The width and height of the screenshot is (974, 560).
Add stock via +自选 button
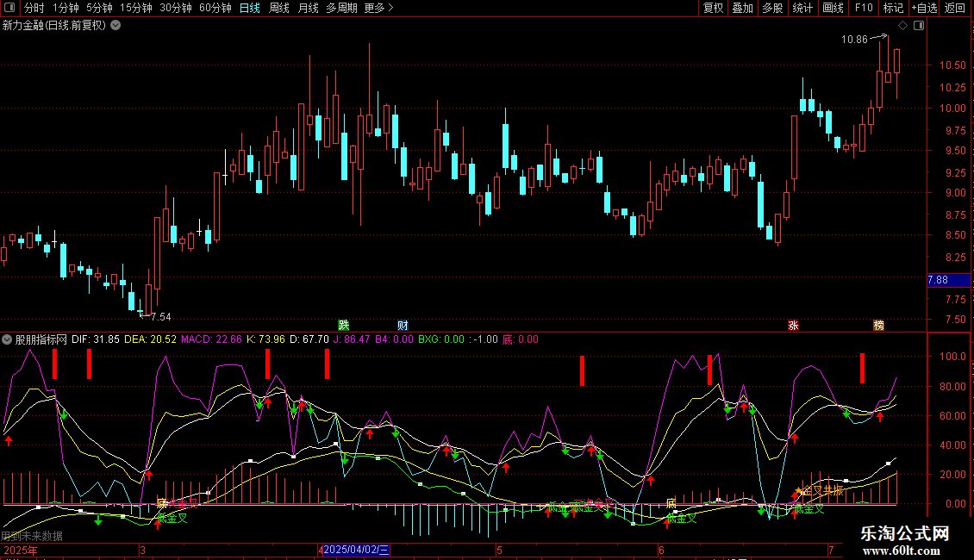click(924, 8)
